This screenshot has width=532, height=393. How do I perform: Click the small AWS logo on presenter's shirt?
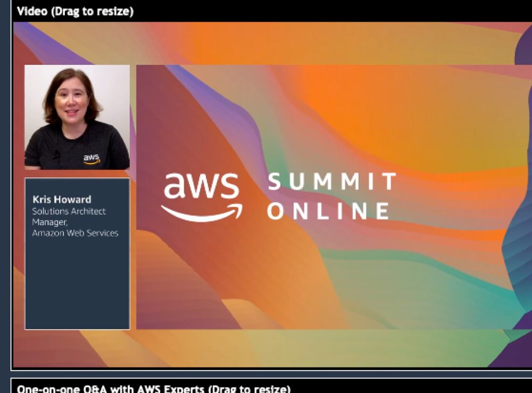92,158
